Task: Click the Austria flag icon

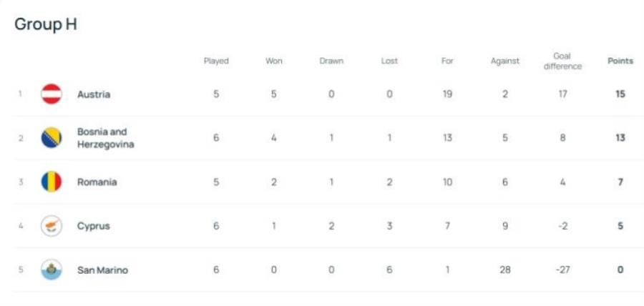Action: (x=52, y=94)
